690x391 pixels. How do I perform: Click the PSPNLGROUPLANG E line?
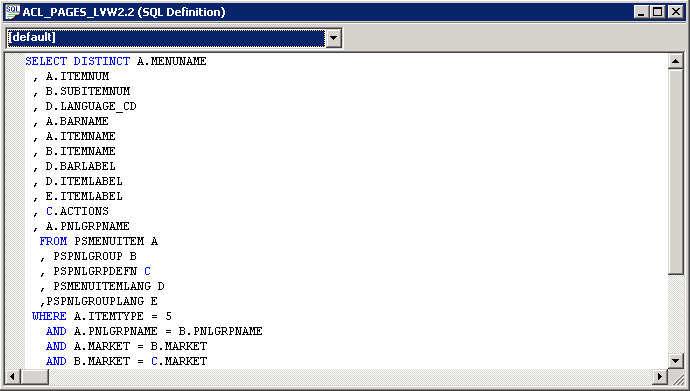coord(99,301)
